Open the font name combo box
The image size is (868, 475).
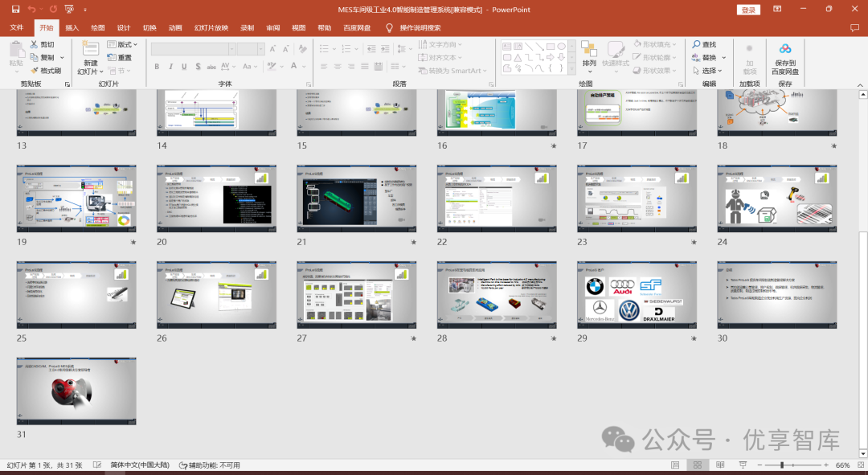pos(193,49)
